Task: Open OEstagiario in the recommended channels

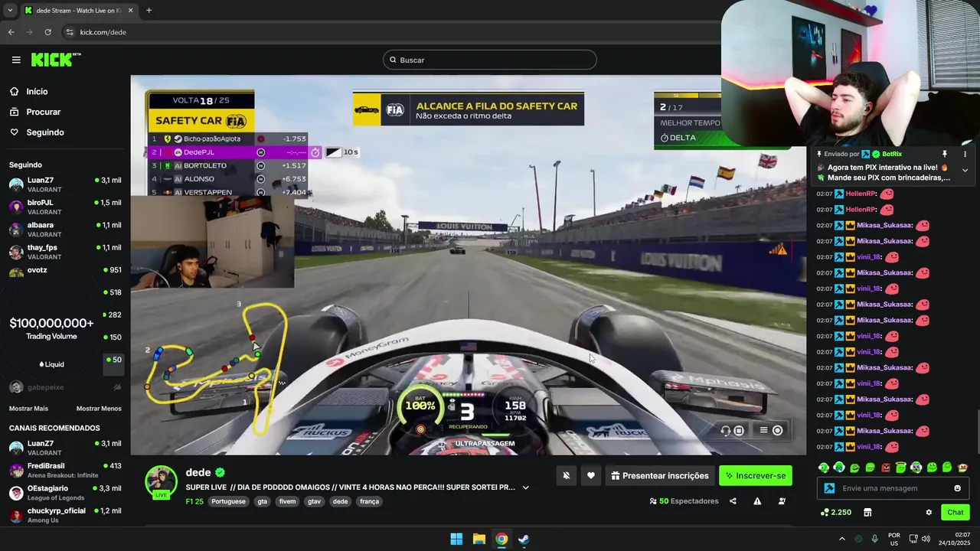Action: tap(65, 493)
